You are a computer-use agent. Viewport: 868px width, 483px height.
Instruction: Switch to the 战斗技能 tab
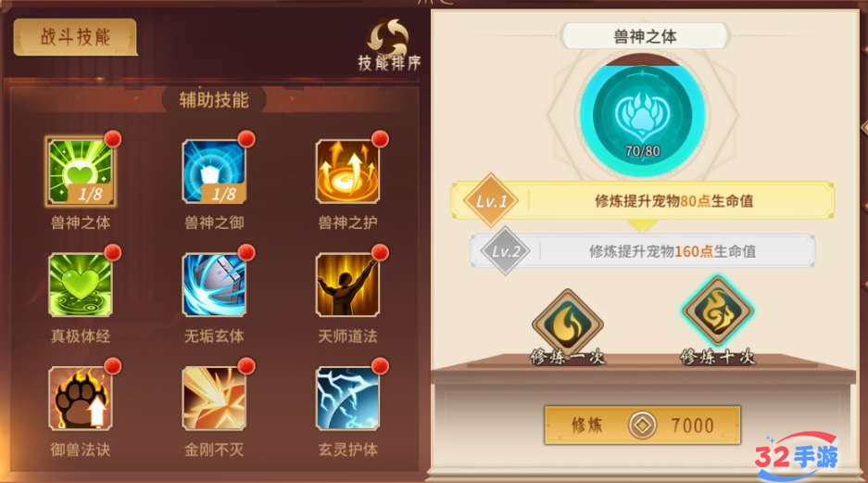click(x=75, y=36)
